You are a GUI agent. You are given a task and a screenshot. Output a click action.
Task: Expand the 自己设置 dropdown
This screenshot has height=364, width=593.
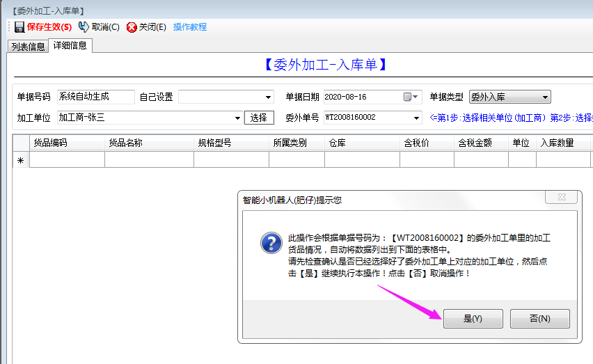coord(269,97)
